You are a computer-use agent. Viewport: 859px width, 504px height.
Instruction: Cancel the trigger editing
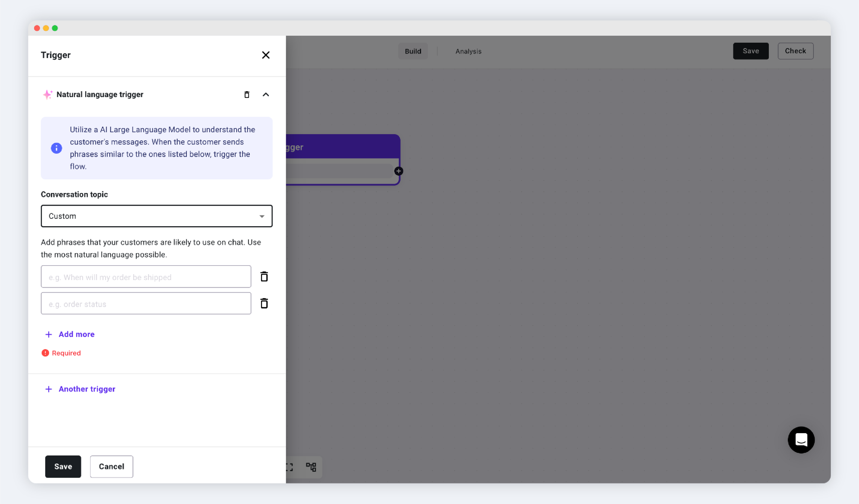(x=111, y=466)
